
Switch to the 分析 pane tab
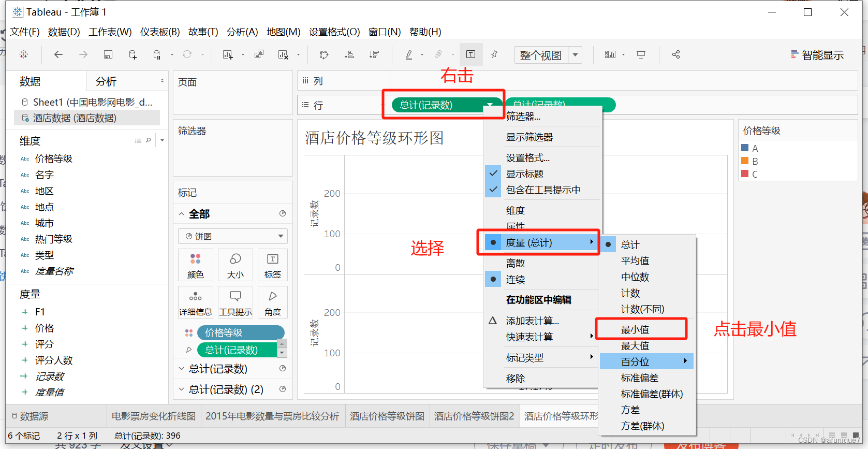[106, 81]
